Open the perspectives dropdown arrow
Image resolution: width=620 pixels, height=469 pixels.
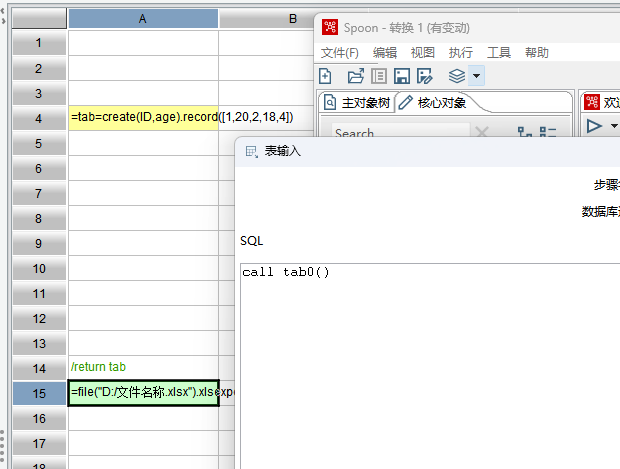[x=476, y=76]
